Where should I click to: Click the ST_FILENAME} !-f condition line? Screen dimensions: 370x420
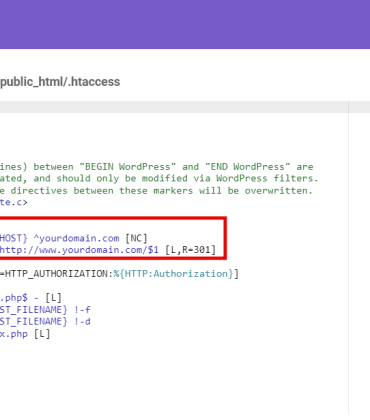tap(45, 310)
